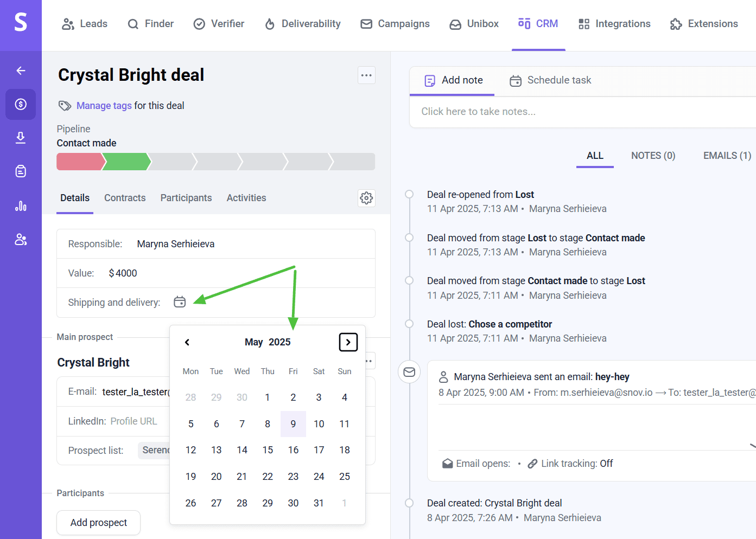Open Campaigns in the top menu
This screenshot has width=756, height=539.
pos(395,24)
